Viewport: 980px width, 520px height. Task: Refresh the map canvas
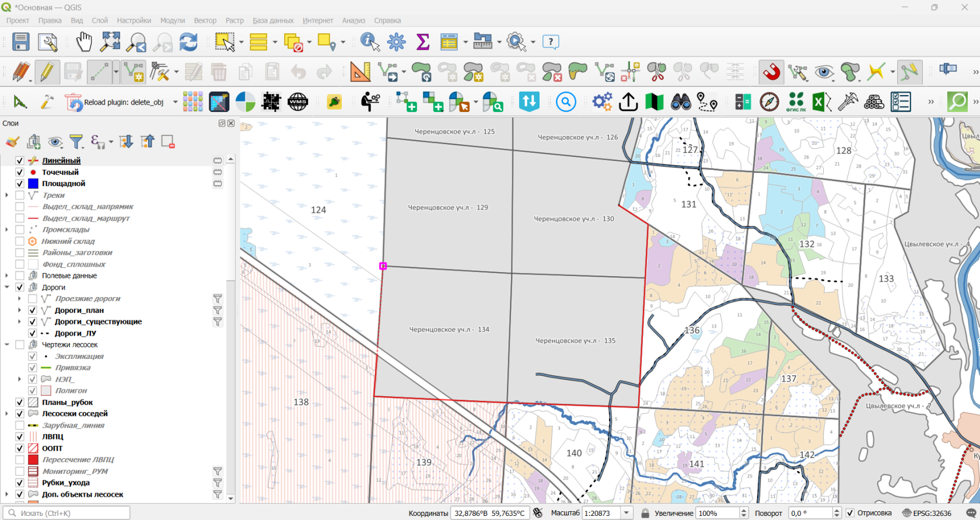click(188, 42)
